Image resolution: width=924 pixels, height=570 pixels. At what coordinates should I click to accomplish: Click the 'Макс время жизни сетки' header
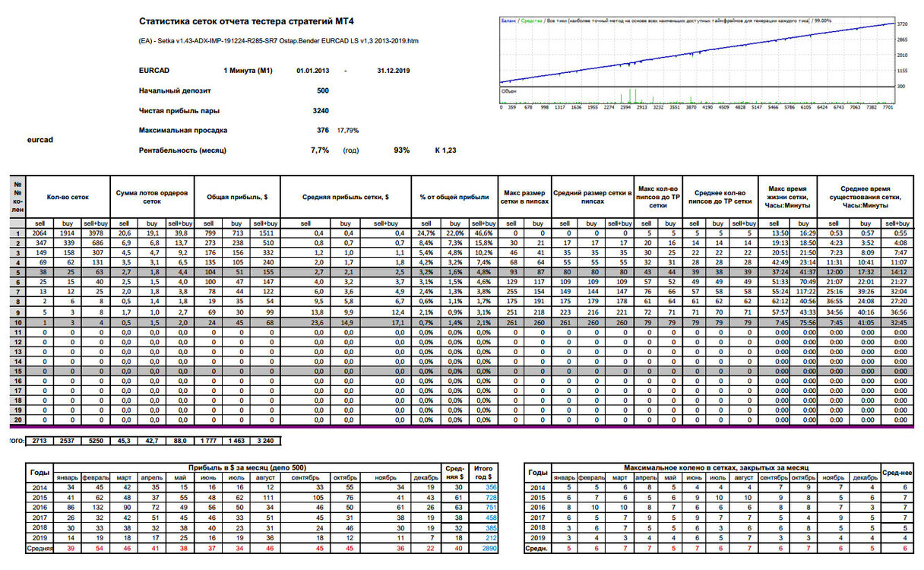[788, 198]
